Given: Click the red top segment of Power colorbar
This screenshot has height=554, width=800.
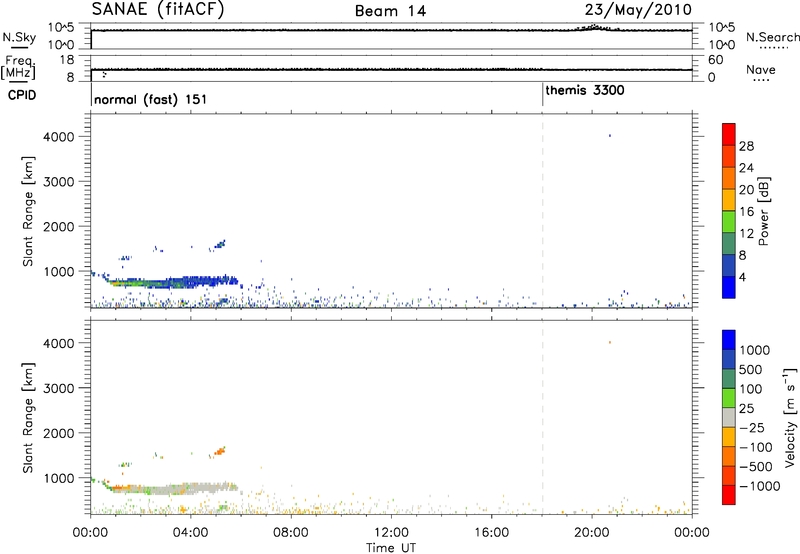Looking at the screenshot, I should [729, 134].
